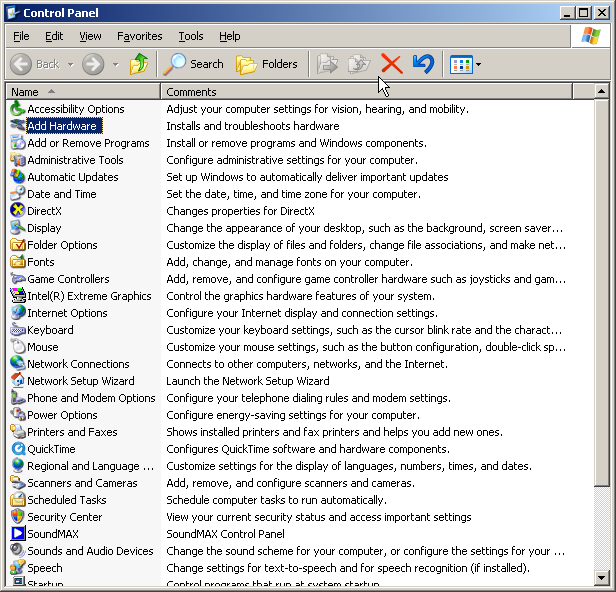Viewport: 616px width, 592px height.
Task: Click the scrollbar down arrow
Action: pos(601,577)
